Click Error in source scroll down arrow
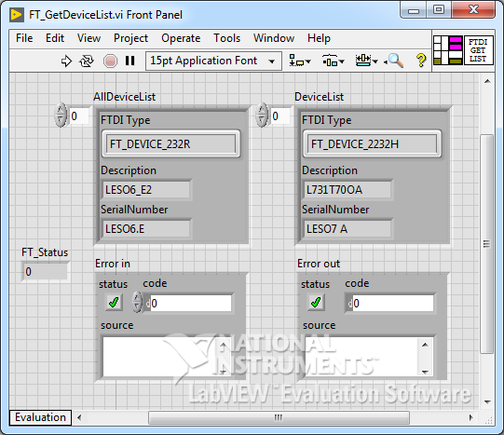The image size is (504, 435). tap(224, 372)
